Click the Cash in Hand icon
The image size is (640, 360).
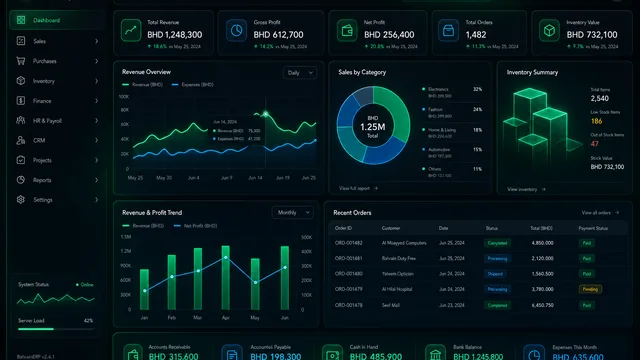(332, 353)
